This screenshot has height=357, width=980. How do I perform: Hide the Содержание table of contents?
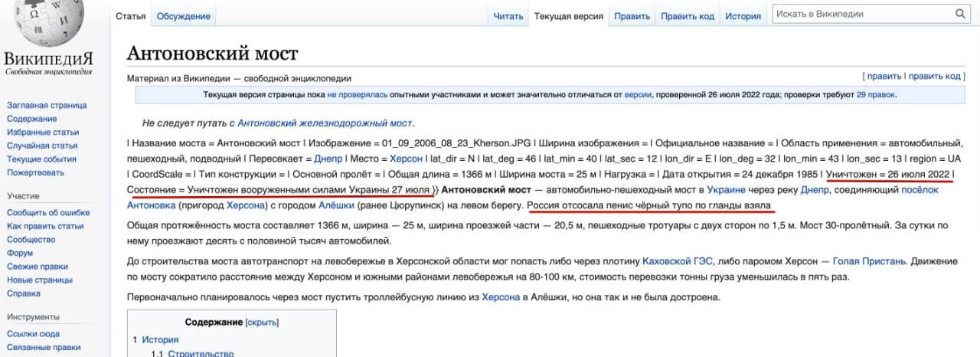(x=262, y=323)
